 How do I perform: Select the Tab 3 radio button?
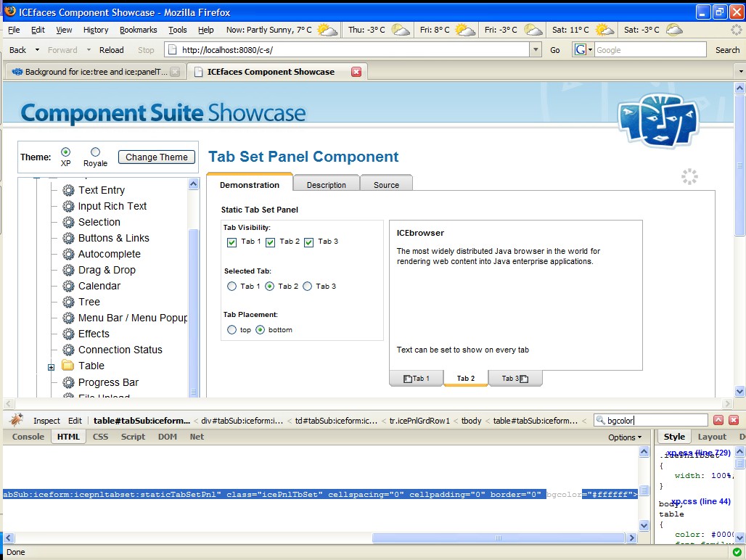pos(308,287)
